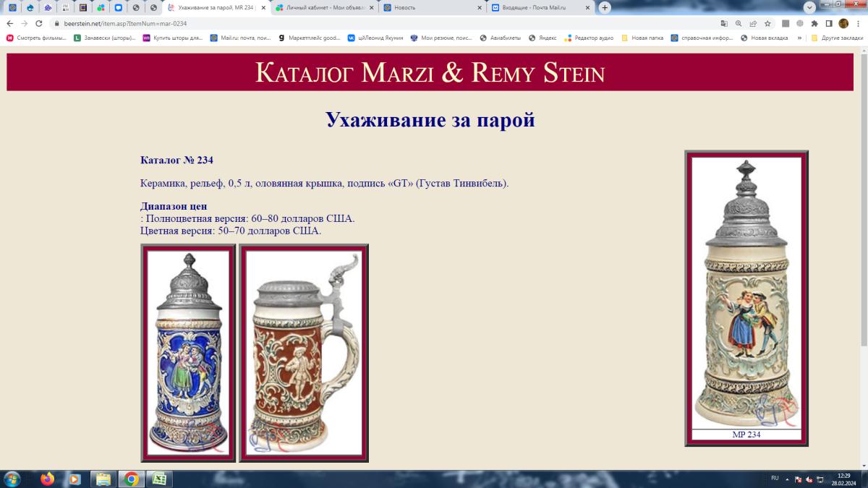Expand the tab search dropdown arrow
The width and height of the screenshot is (868, 488).
coord(810,7)
